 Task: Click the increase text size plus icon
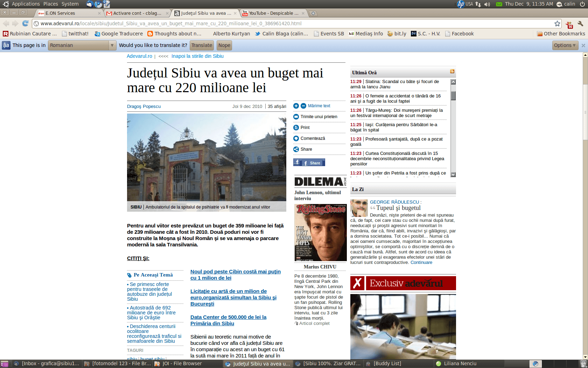click(296, 105)
